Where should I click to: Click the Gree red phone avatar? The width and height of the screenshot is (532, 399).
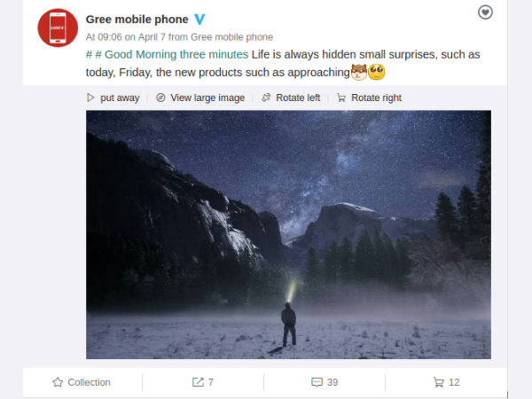(x=58, y=27)
